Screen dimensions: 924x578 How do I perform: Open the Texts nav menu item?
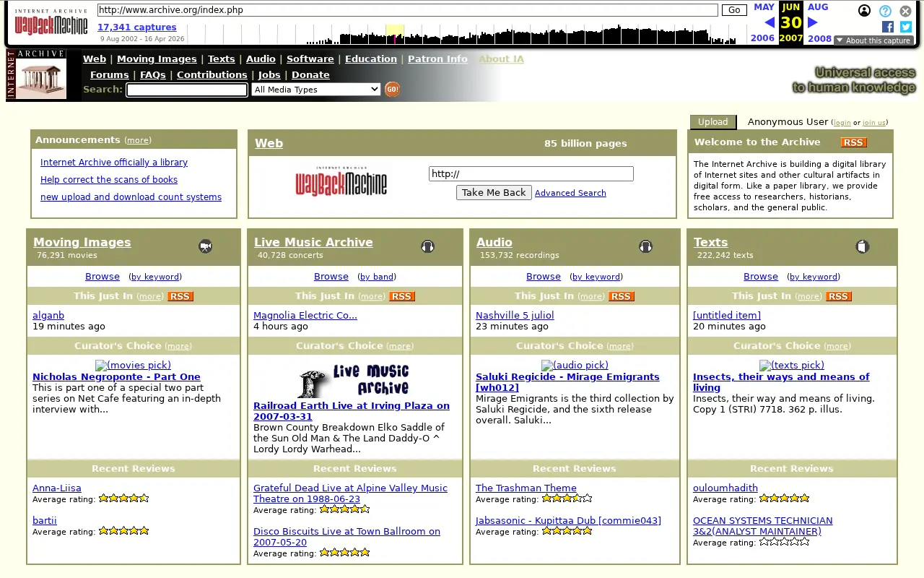(x=222, y=59)
